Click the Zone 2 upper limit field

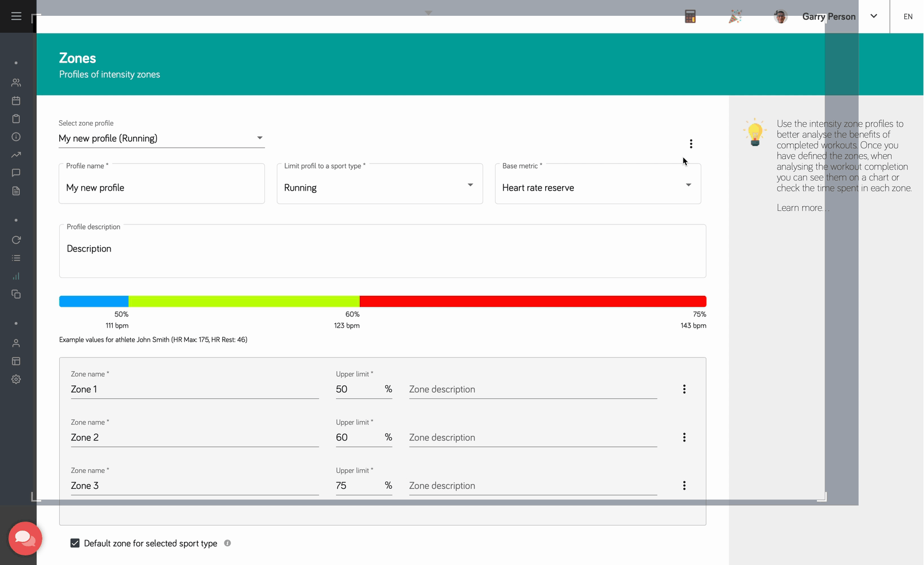(358, 438)
